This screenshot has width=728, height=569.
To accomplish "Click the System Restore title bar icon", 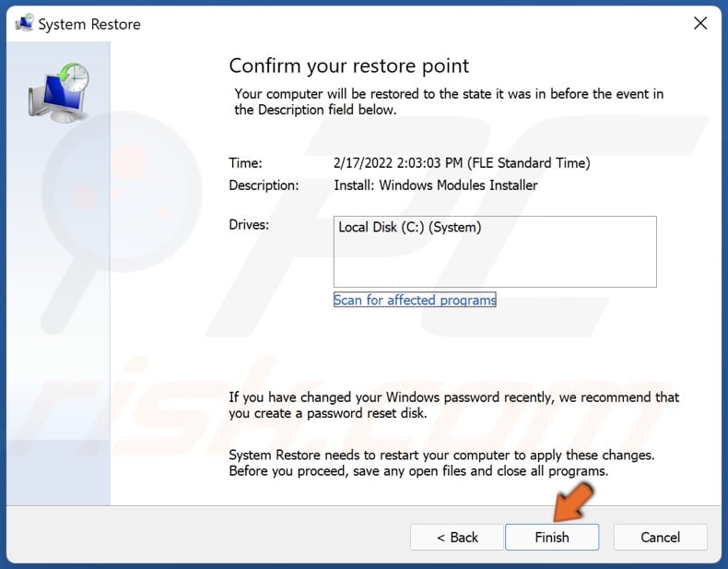I will click(24, 23).
